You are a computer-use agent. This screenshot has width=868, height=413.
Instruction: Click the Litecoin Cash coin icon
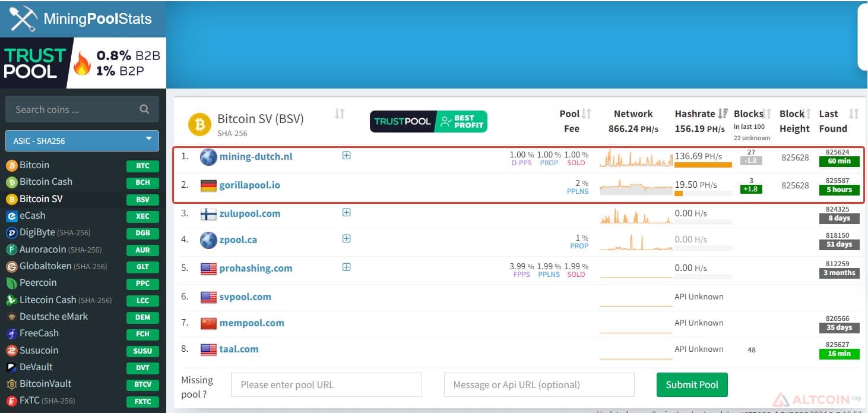click(11, 300)
